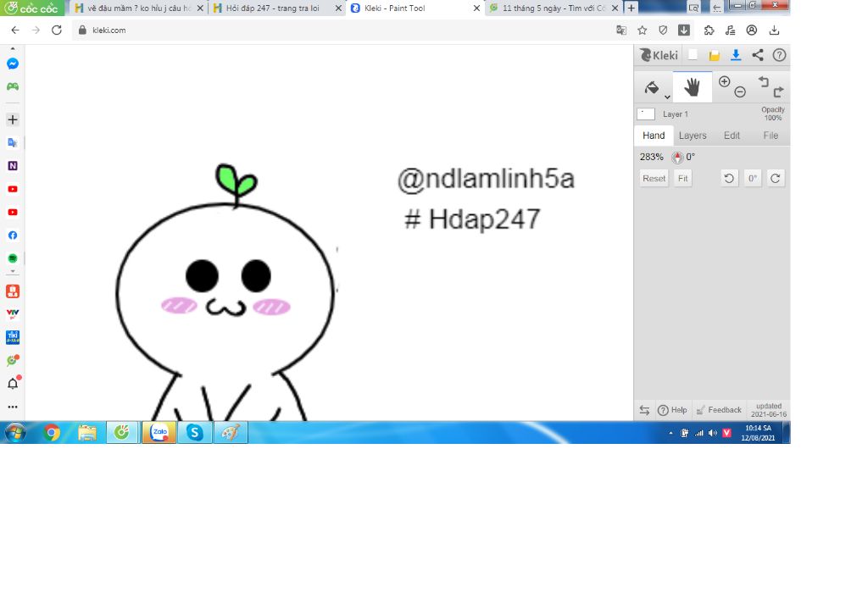Viewport: 868px width, 593px height.
Task: Expand the sidebar three-dots menu
Action: coord(13,407)
